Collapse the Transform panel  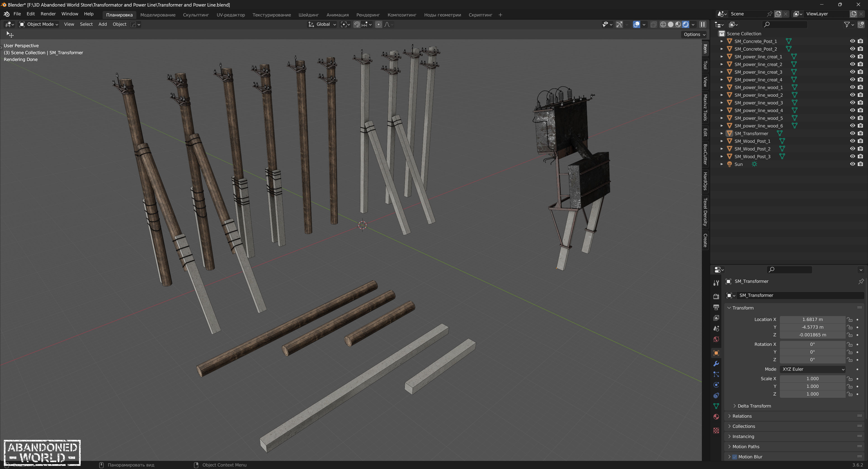(x=743, y=308)
